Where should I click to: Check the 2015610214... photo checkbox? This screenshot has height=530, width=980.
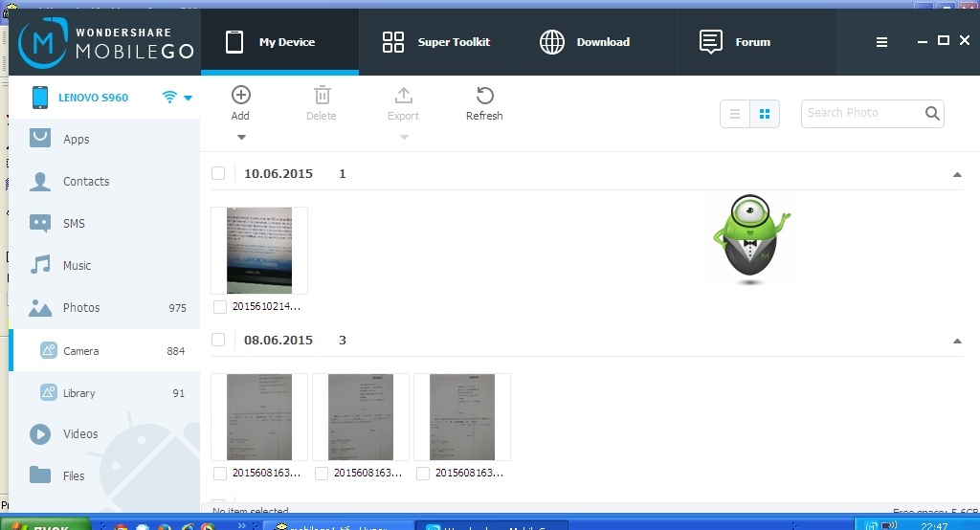(x=220, y=307)
